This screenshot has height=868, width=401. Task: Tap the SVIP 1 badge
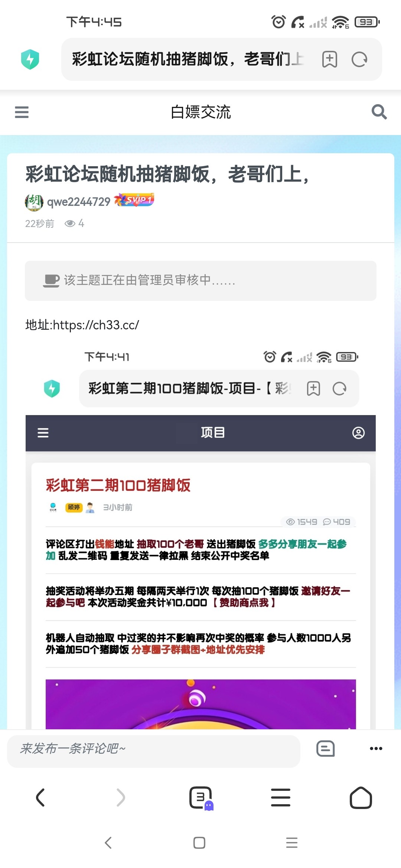(134, 200)
